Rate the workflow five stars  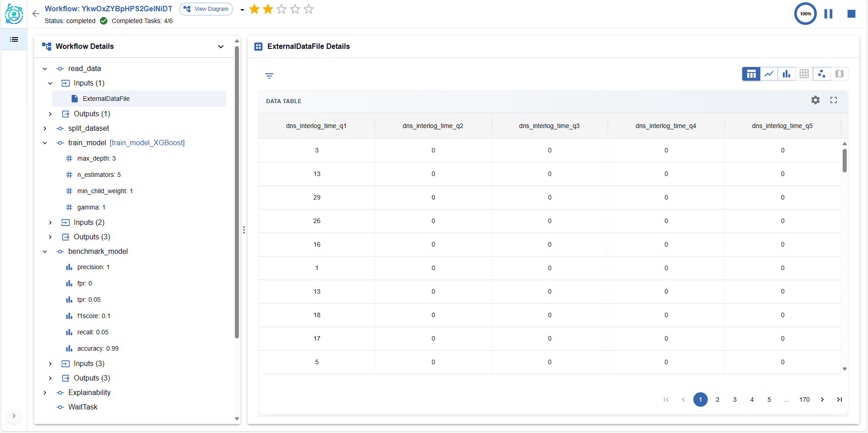(x=309, y=9)
